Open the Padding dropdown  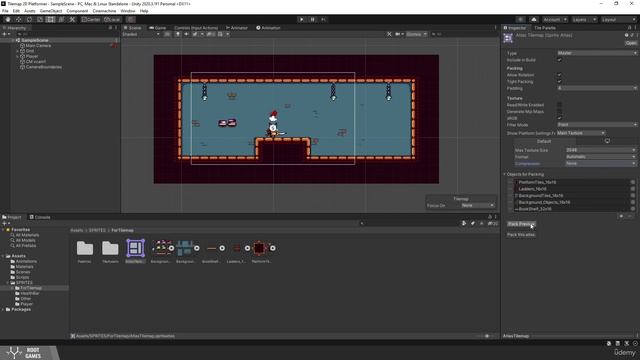[596, 88]
